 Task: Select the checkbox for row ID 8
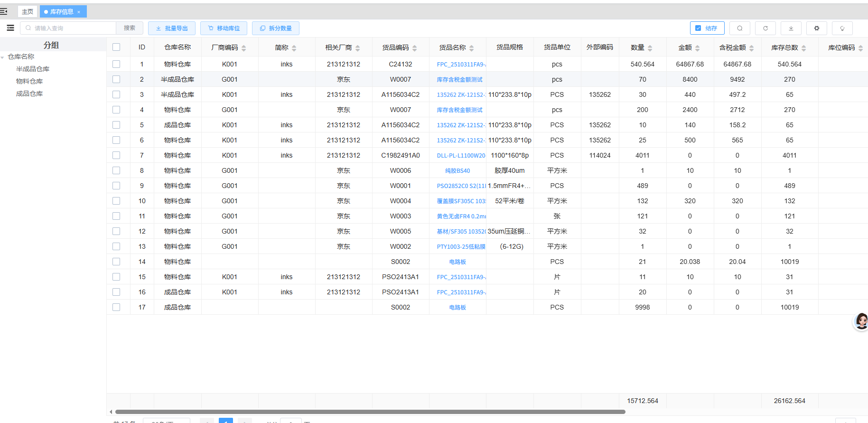coord(116,170)
